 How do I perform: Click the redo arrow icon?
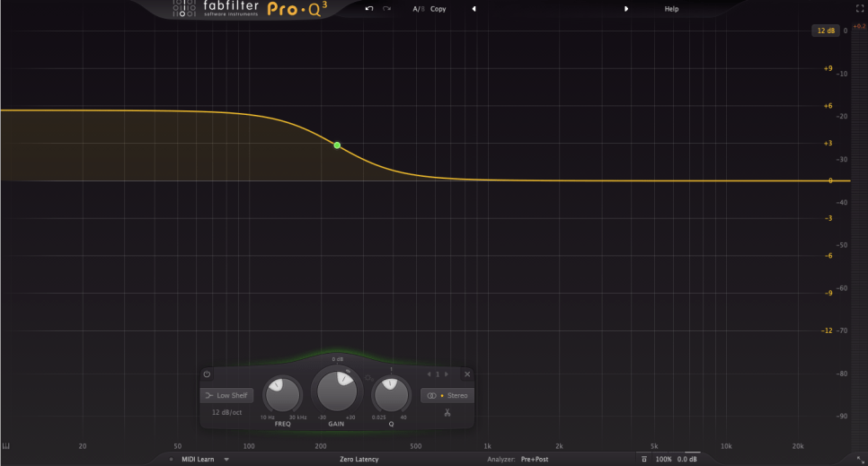click(386, 9)
